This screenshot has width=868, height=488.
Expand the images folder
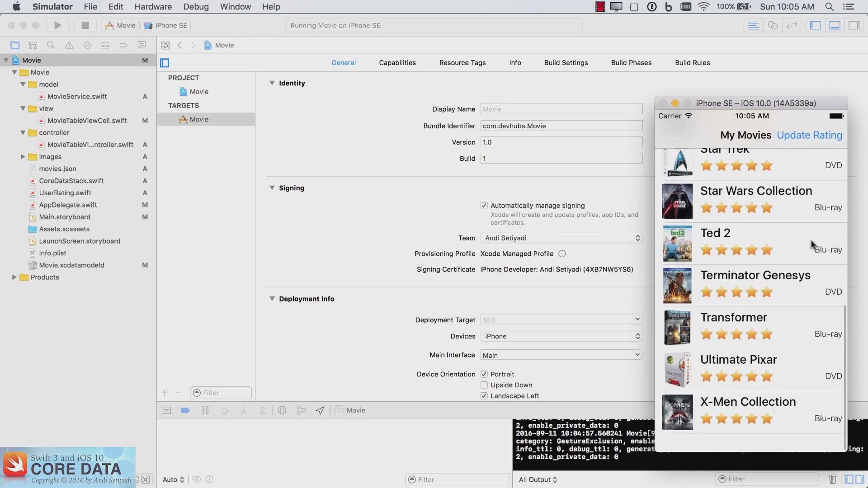[x=23, y=157]
